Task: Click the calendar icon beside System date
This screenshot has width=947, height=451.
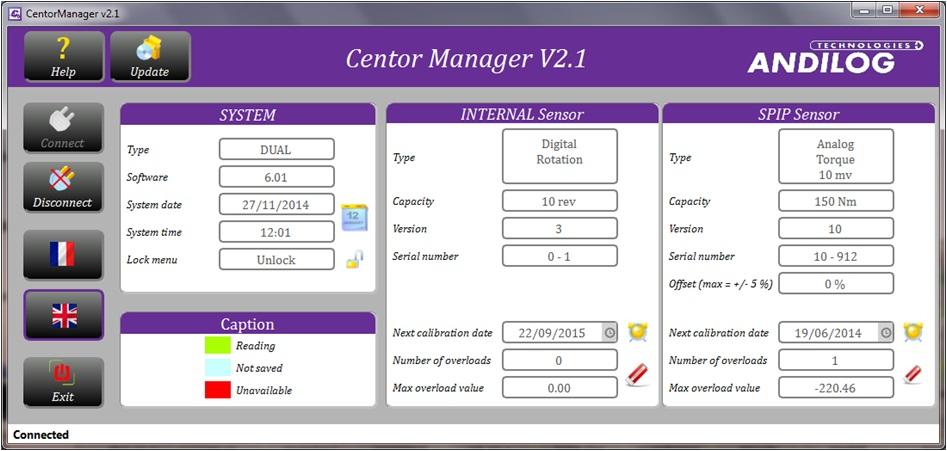Action: [354, 217]
